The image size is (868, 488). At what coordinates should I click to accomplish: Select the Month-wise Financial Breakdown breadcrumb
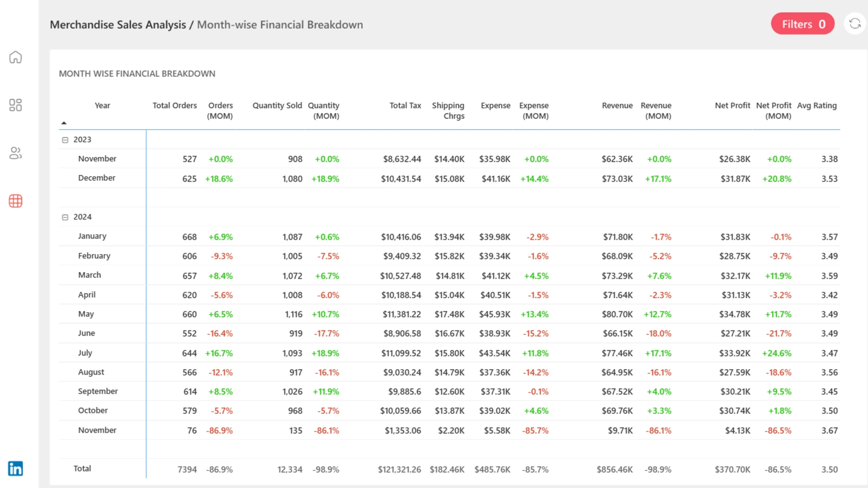(280, 24)
